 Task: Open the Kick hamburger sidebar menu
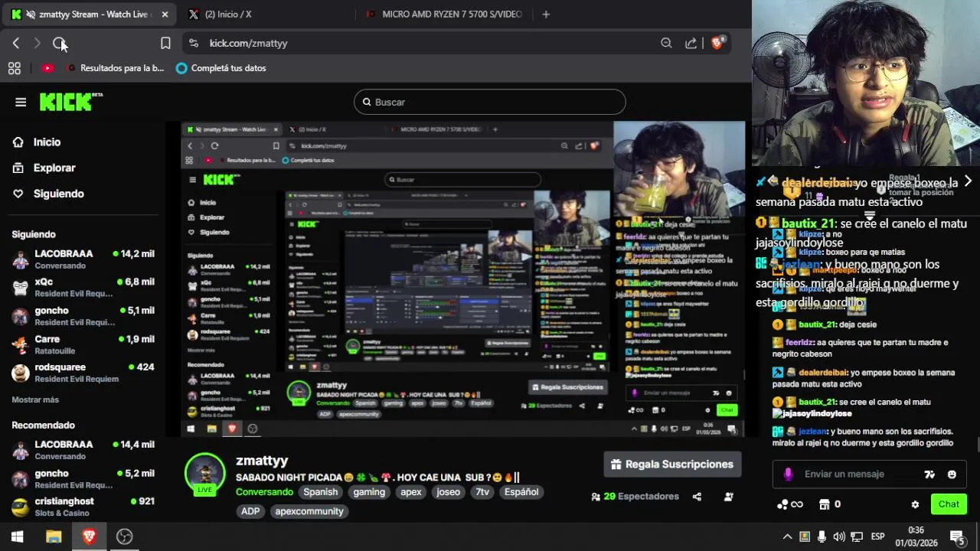[x=21, y=102]
